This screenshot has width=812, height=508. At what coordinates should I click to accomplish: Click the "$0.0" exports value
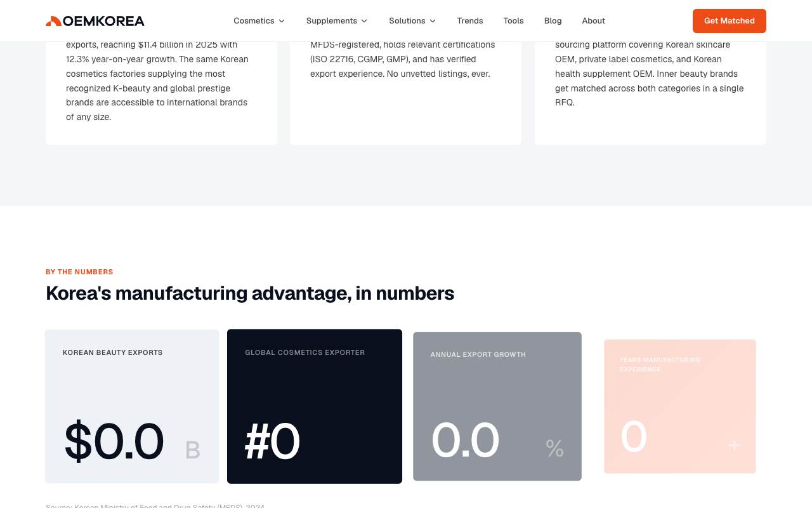(114, 441)
